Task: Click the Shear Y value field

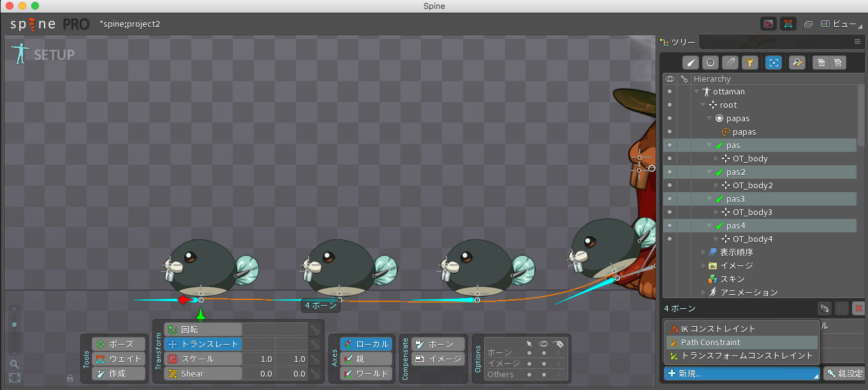Action: click(x=291, y=373)
